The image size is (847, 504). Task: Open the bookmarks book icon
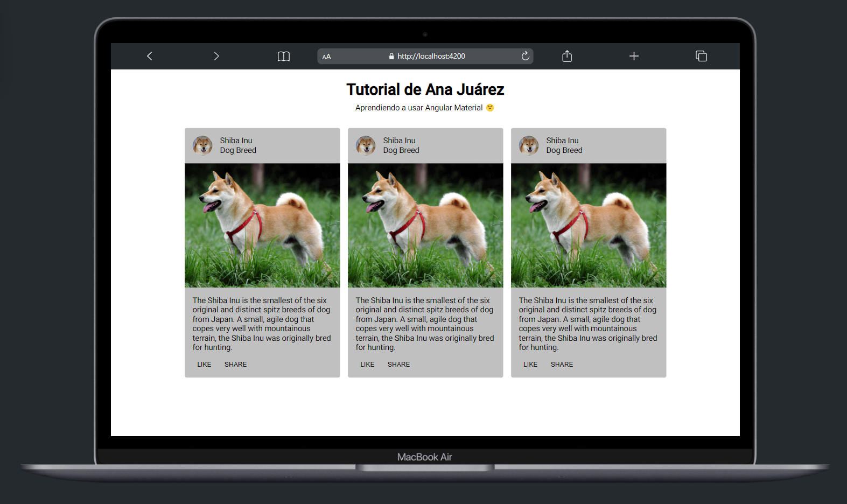pyautogui.click(x=284, y=57)
